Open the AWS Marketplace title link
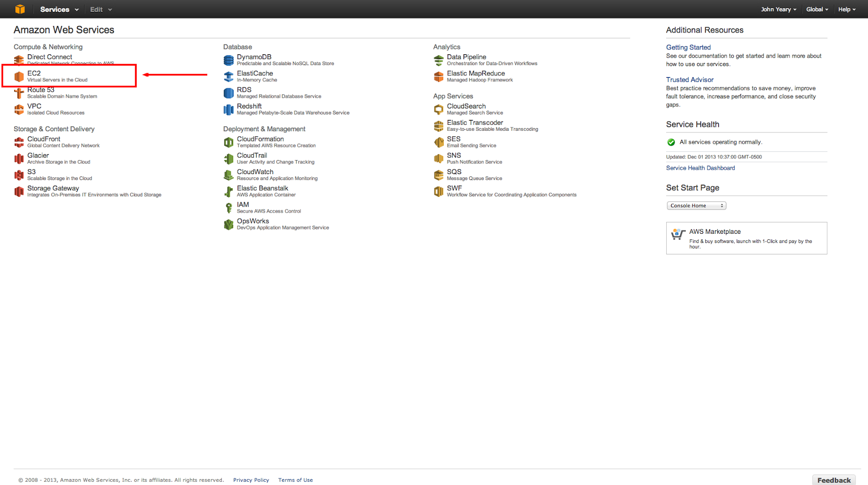Screen dimensions: 868x485 (x=715, y=232)
